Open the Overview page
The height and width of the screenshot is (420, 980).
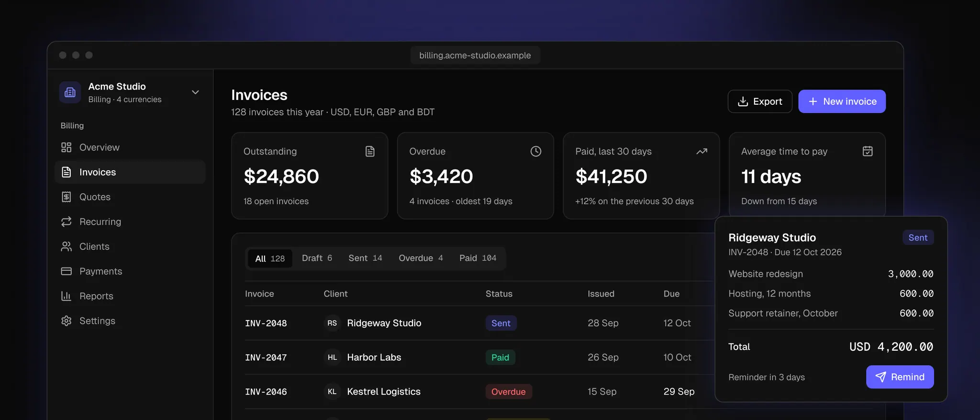coord(130,147)
